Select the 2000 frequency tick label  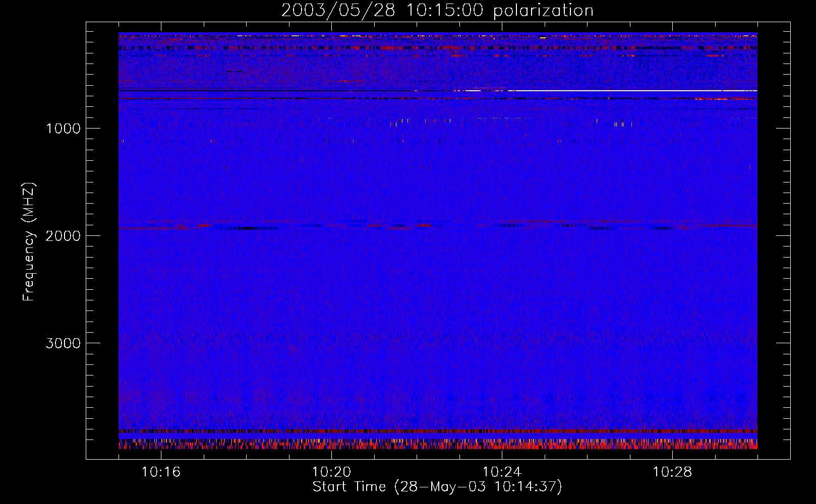tap(63, 236)
